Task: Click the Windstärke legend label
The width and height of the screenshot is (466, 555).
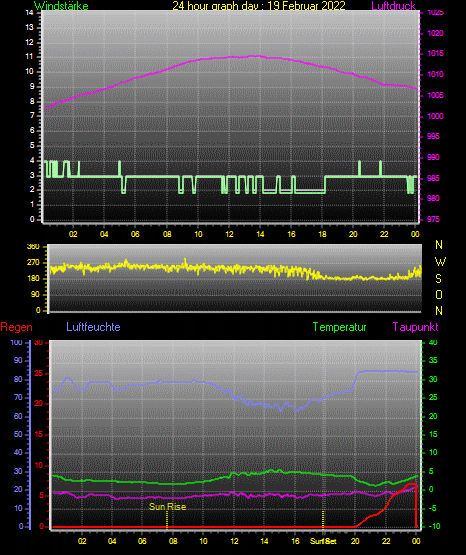Action: [61, 6]
